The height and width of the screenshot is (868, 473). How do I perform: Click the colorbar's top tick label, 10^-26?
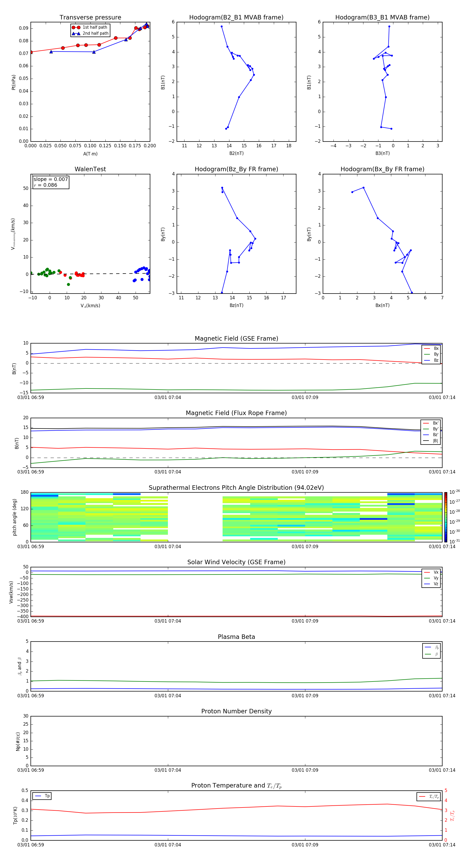point(455,492)
